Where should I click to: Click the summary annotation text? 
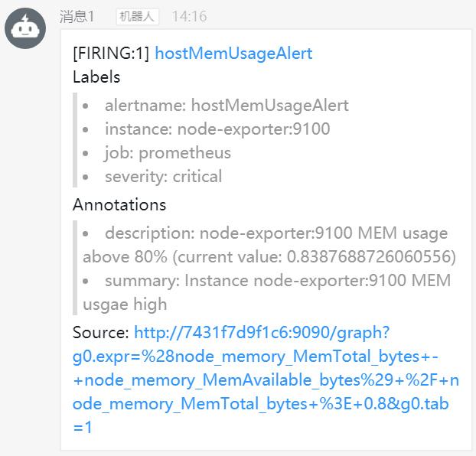pos(267,292)
